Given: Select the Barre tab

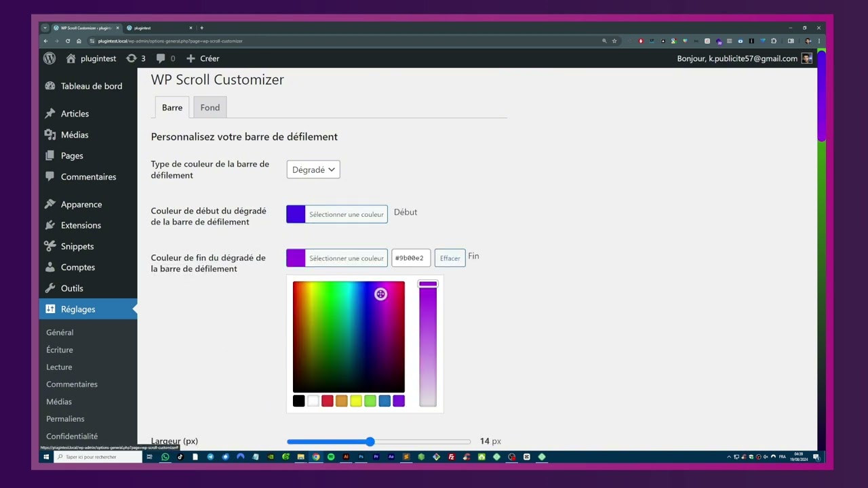Looking at the screenshot, I should point(172,107).
